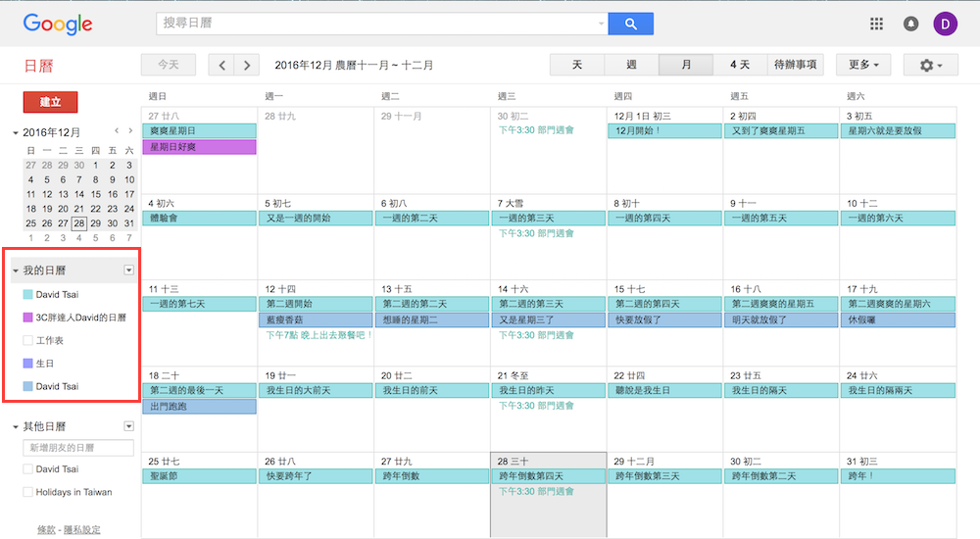Viewport: 980px width, 539px height.
Task: Open the Google apps grid
Action: [876, 24]
